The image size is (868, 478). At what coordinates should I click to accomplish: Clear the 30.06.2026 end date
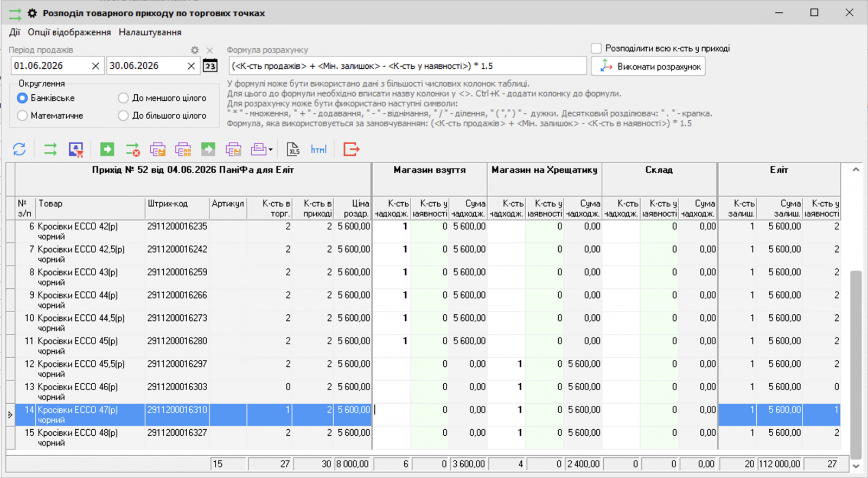(x=191, y=66)
